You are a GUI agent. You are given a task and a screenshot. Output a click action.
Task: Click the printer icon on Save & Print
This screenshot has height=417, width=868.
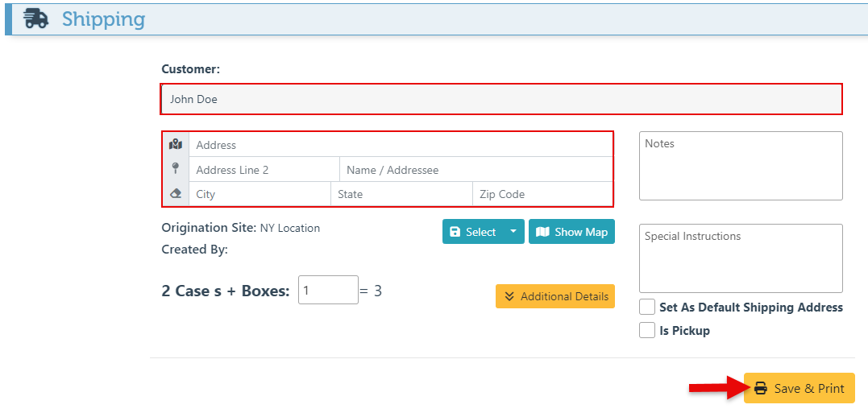[761, 388]
